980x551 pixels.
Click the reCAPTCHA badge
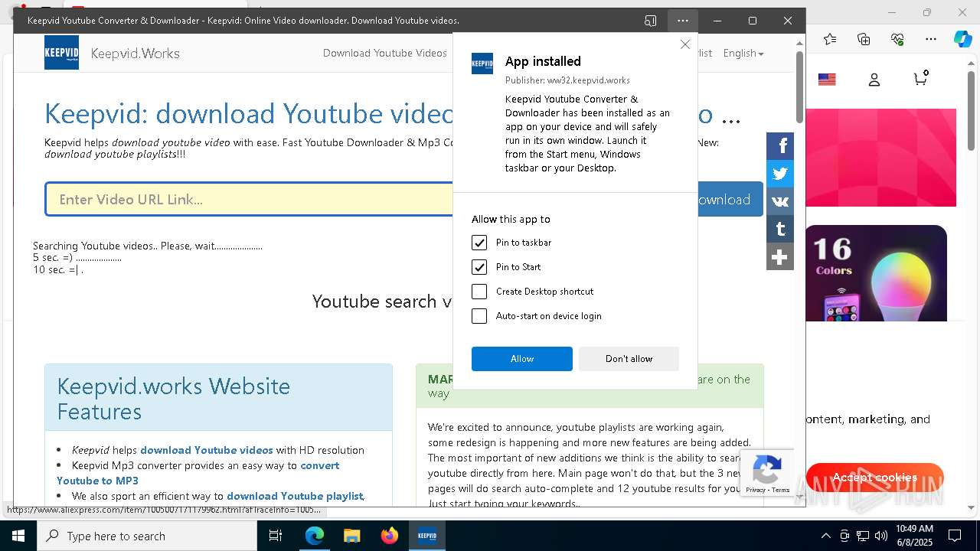[x=766, y=473]
